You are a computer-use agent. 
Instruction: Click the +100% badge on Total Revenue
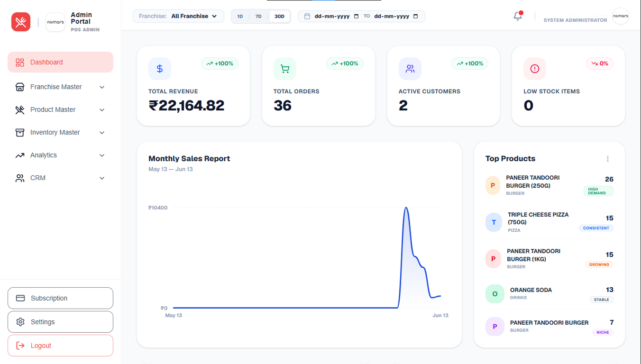(x=220, y=64)
